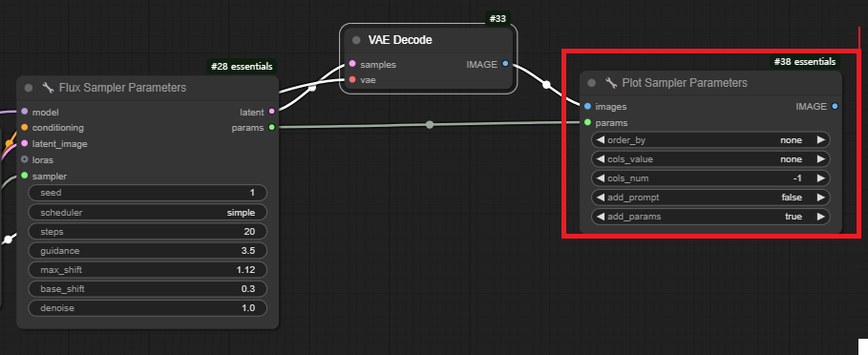
Task: Collapse the Flux Sampler Parameters node dot
Action: pos(29,88)
